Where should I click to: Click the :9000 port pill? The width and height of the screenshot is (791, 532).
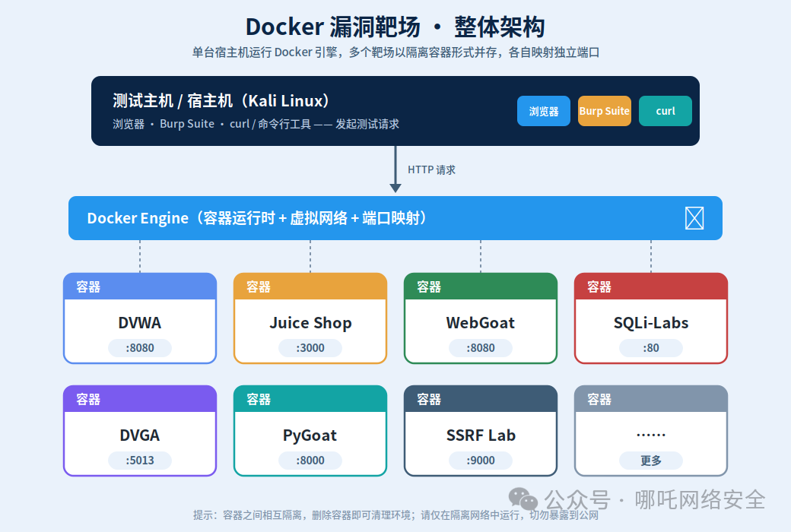(481, 461)
